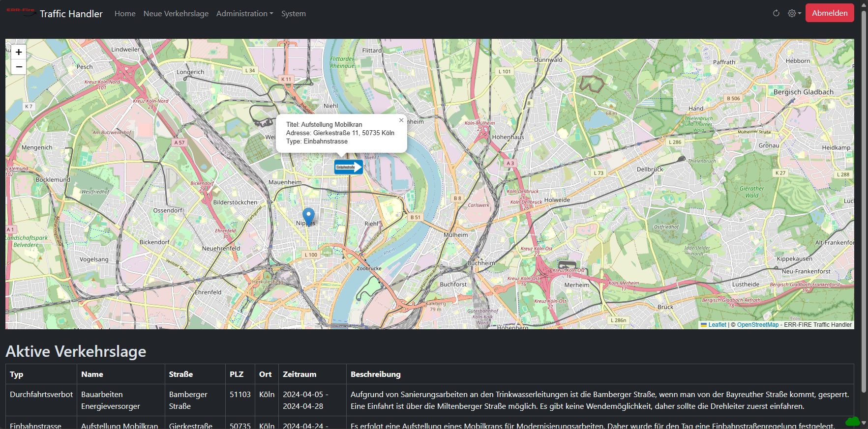Click the ERR-Fire logo icon
868x429 pixels.
21,12
